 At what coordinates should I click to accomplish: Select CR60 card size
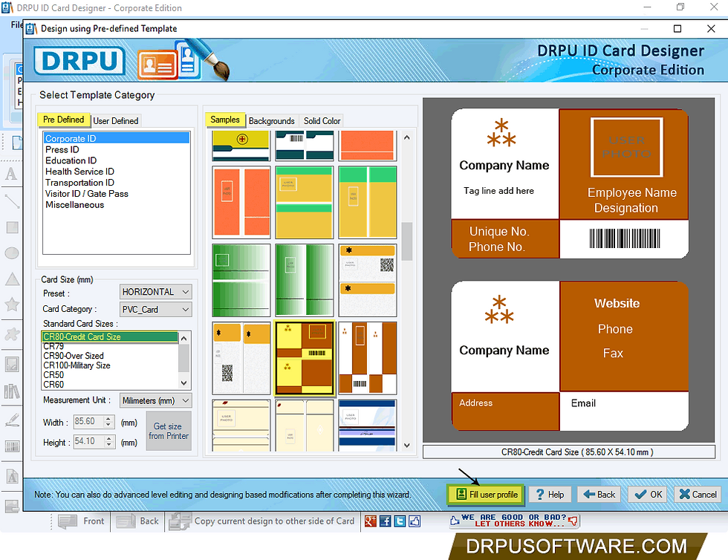tap(110, 385)
